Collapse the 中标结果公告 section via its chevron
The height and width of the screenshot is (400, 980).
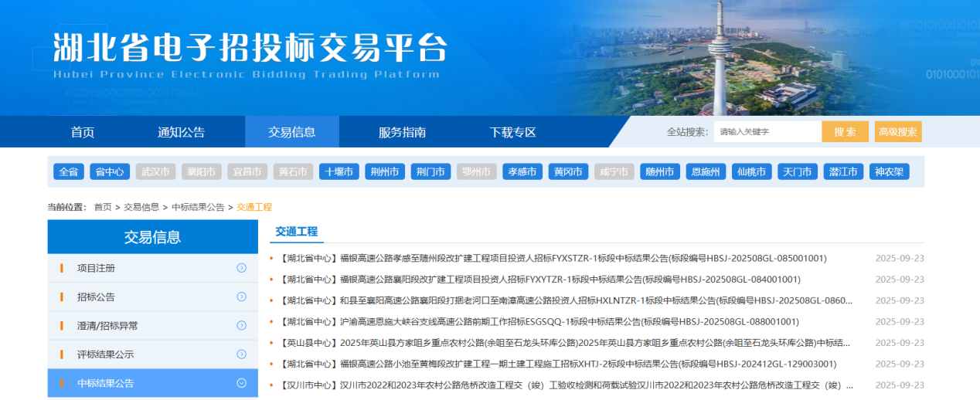click(x=241, y=383)
